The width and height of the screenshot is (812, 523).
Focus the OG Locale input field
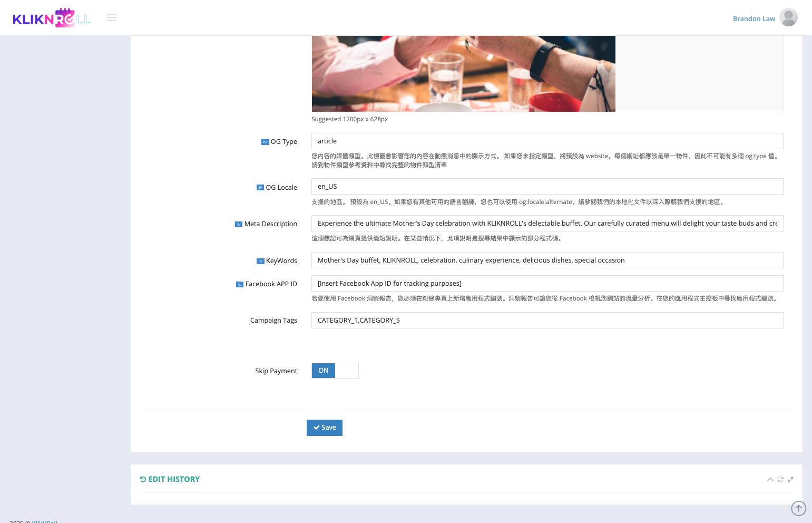click(x=547, y=187)
